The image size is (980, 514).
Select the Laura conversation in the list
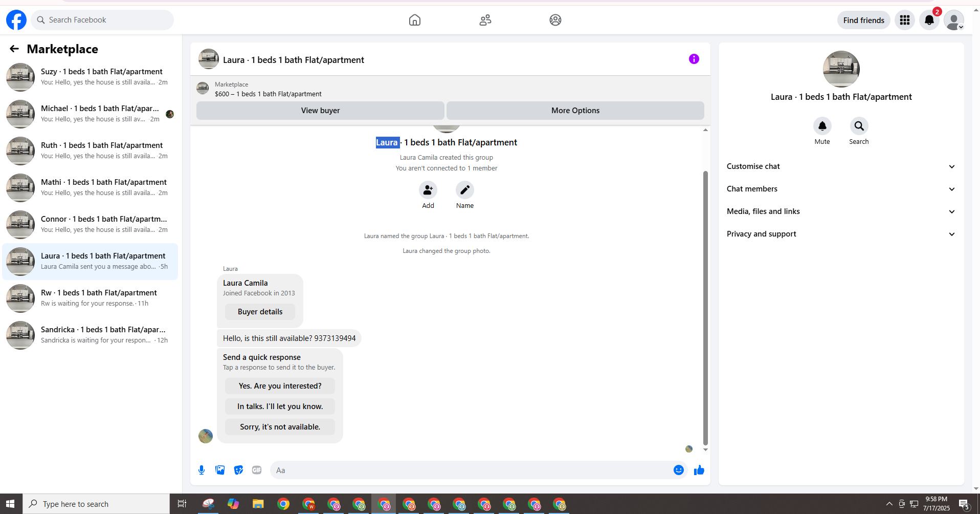(x=90, y=262)
